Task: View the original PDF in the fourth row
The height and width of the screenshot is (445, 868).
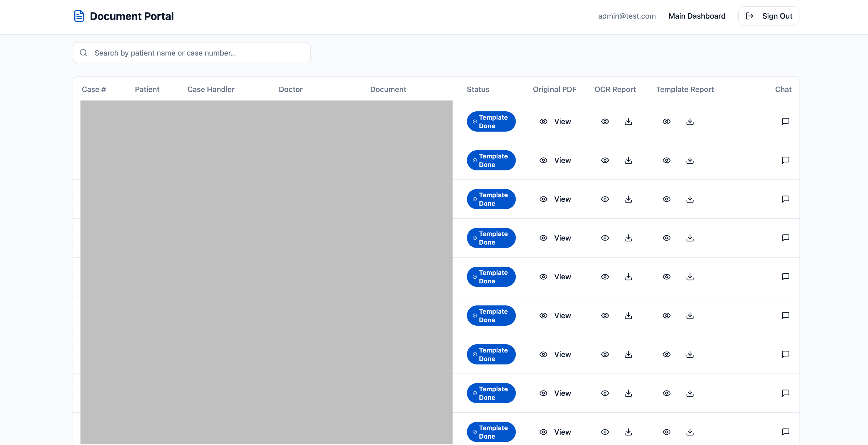Action: [x=555, y=238]
